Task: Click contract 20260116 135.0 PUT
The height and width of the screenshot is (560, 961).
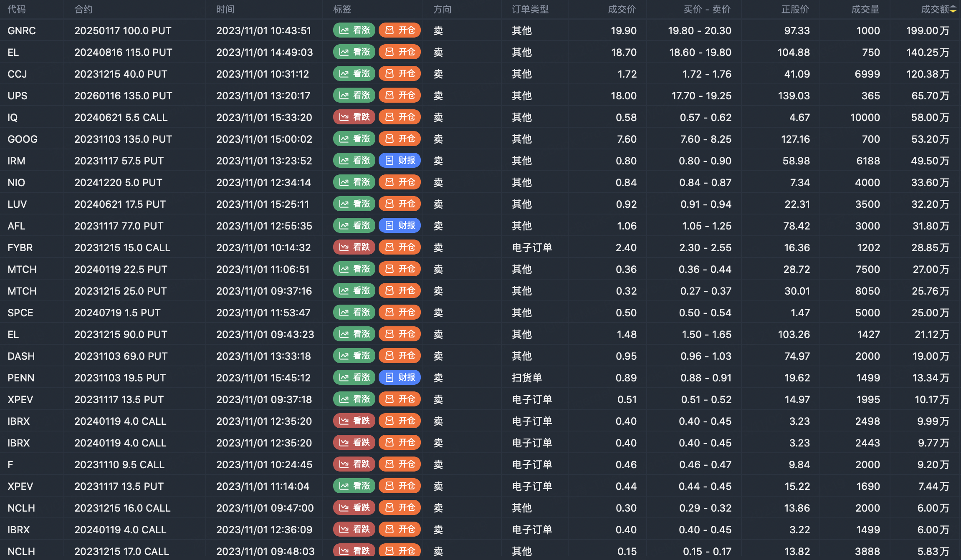Action: coord(123,96)
